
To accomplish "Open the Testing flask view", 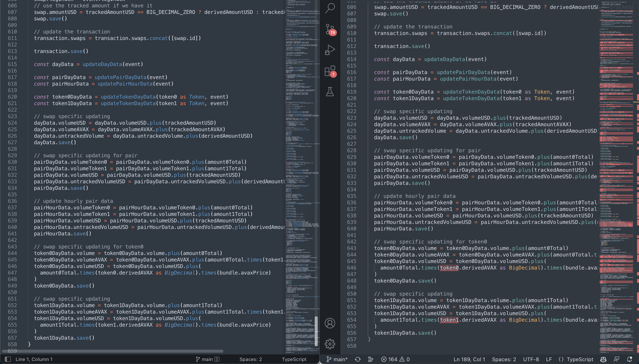I will 330,92.
